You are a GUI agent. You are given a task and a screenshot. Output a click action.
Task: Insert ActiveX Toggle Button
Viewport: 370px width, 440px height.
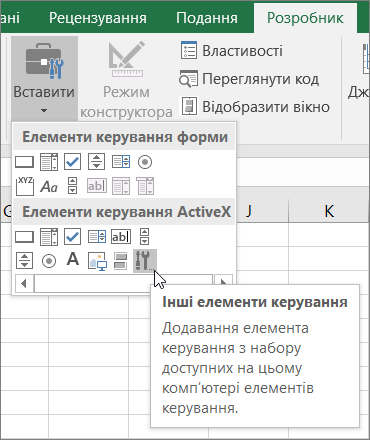[120, 261]
